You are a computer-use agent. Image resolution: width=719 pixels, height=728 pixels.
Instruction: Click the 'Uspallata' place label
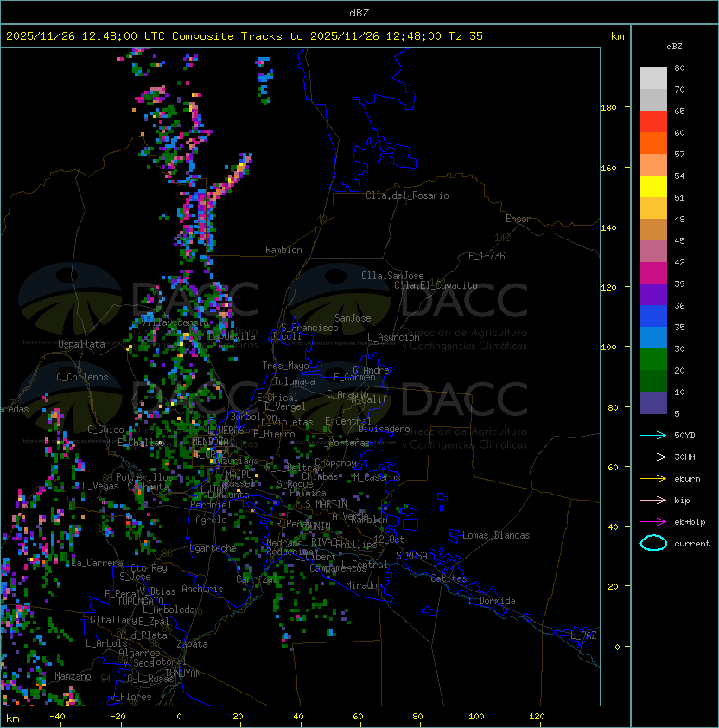click(x=81, y=344)
